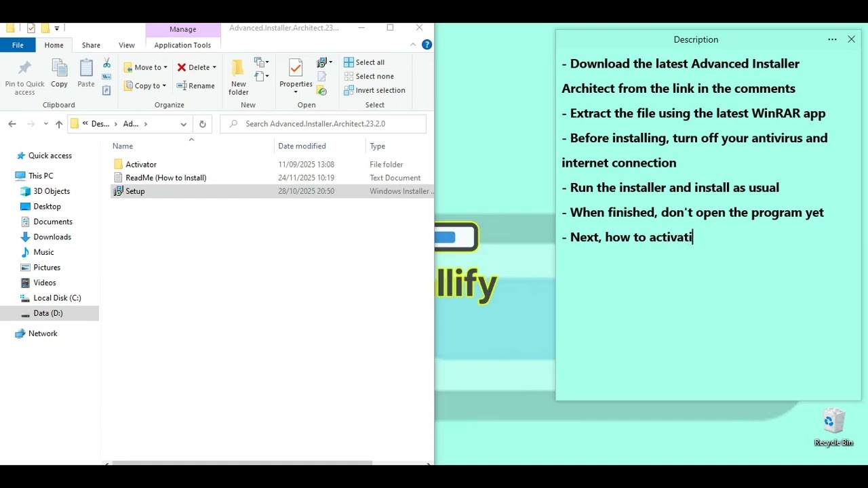
Task: Click the Paste shortcut icon
Action: (x=106, y=90)
